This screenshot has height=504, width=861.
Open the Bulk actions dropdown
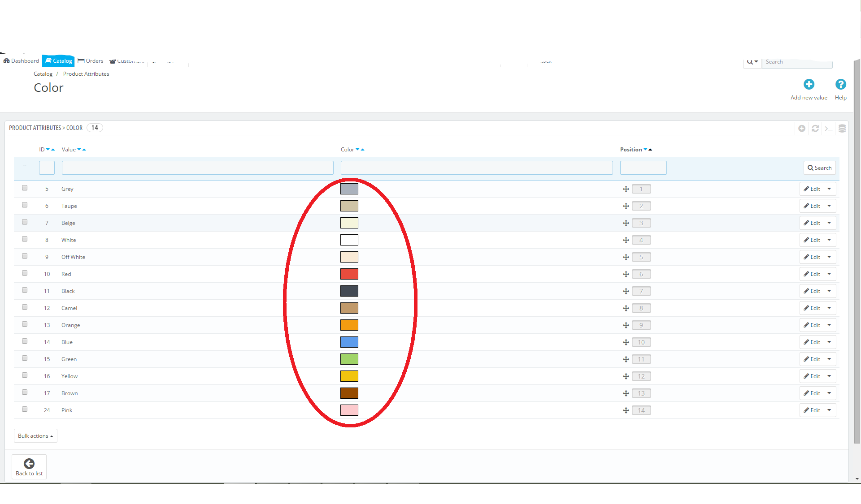point(35,436)
